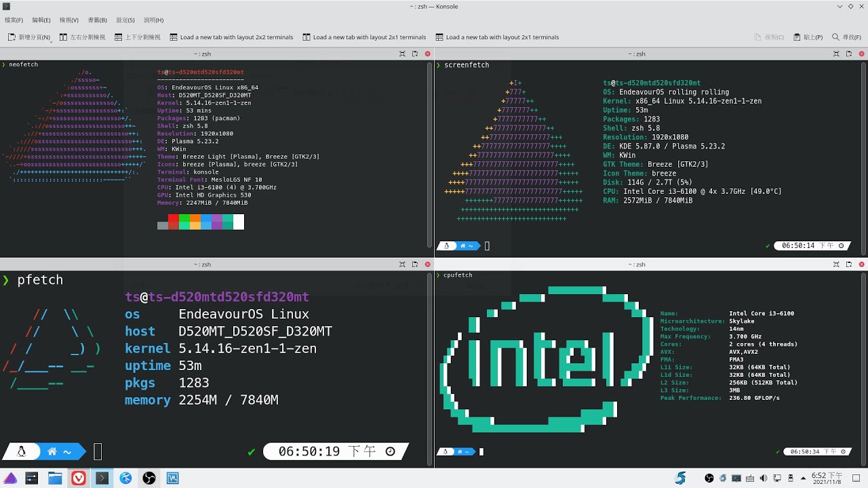Detach the neofetch terminal pane
868x488 pixels.
pos(414,54)
